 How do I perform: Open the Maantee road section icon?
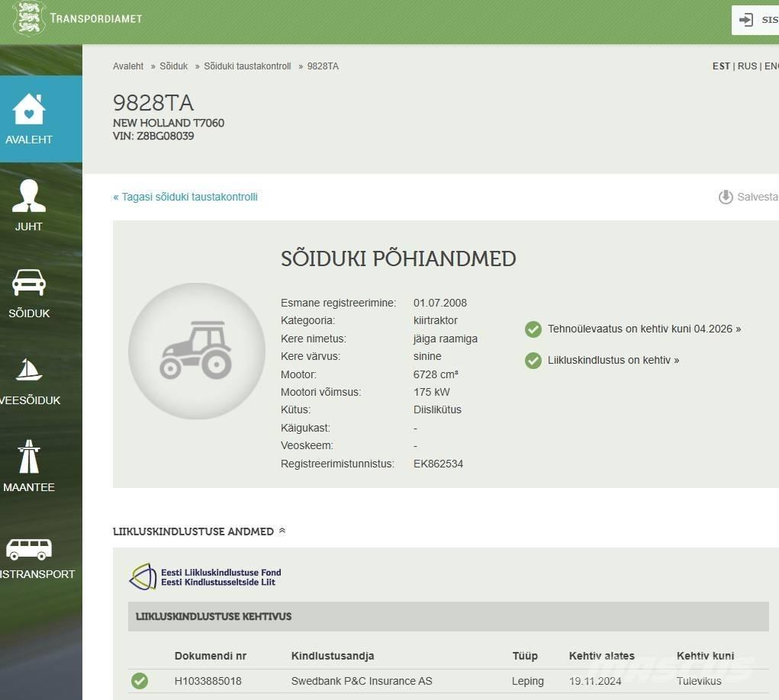(x=29, y=456)
